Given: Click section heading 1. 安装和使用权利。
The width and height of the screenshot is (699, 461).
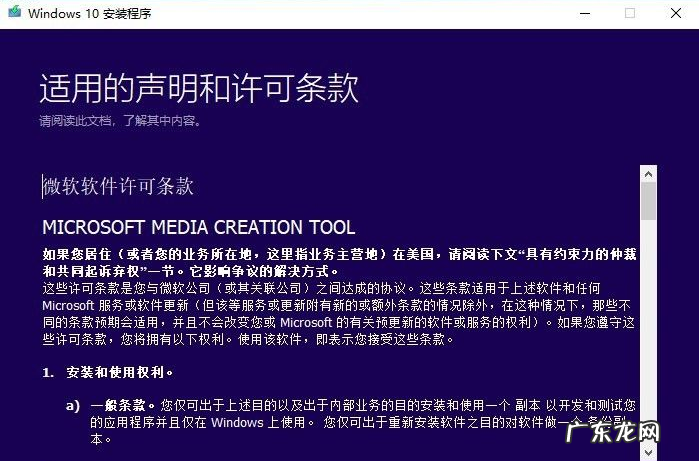Looking at the screenshot, I should (x=108, y=372).
